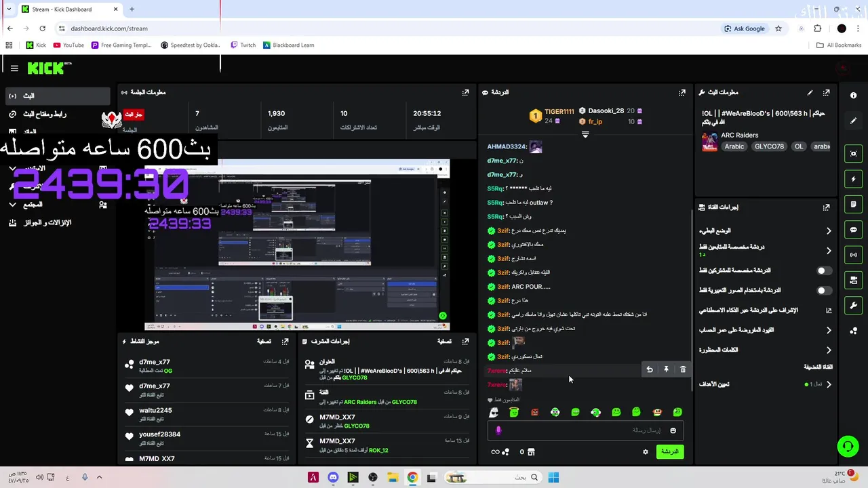Pop out the activity feed panel
Viewport: 868px width, 488px height.
tap(285, 342)
